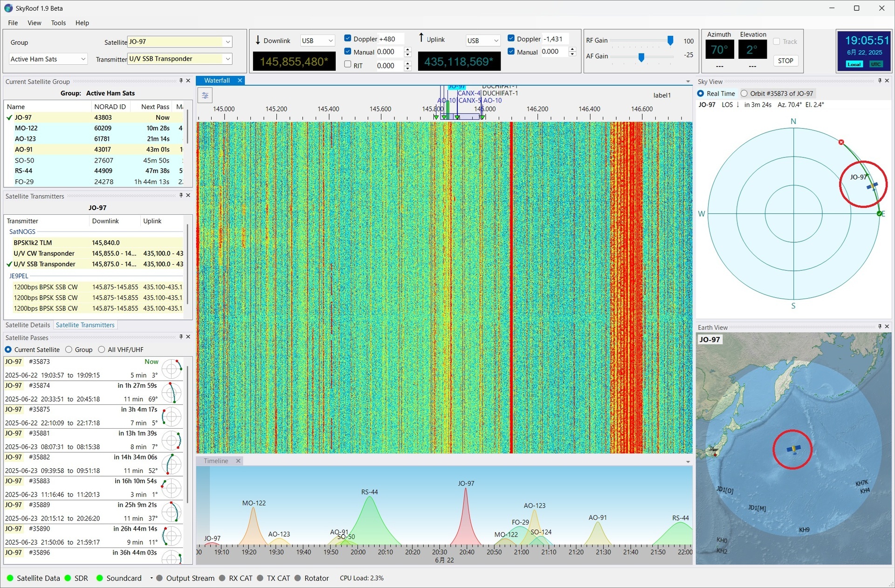Click the Soundcard status indicator
Viewport: 895px width, 588px height.
click(99, 578)
